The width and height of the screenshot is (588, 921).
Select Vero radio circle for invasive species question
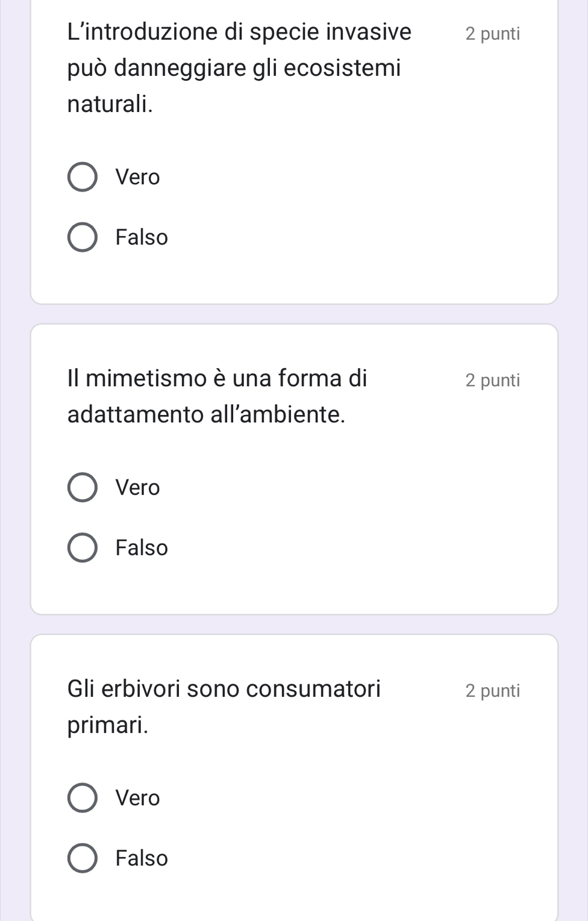[x=82, y=177]
